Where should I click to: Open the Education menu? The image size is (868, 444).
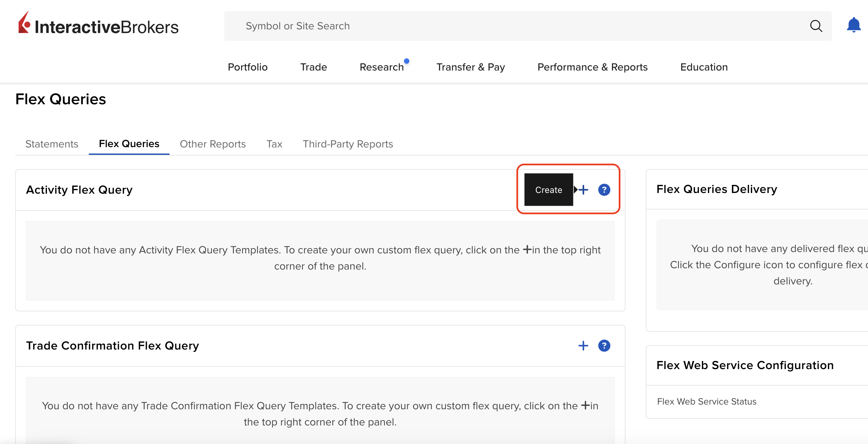click(704, 67)
